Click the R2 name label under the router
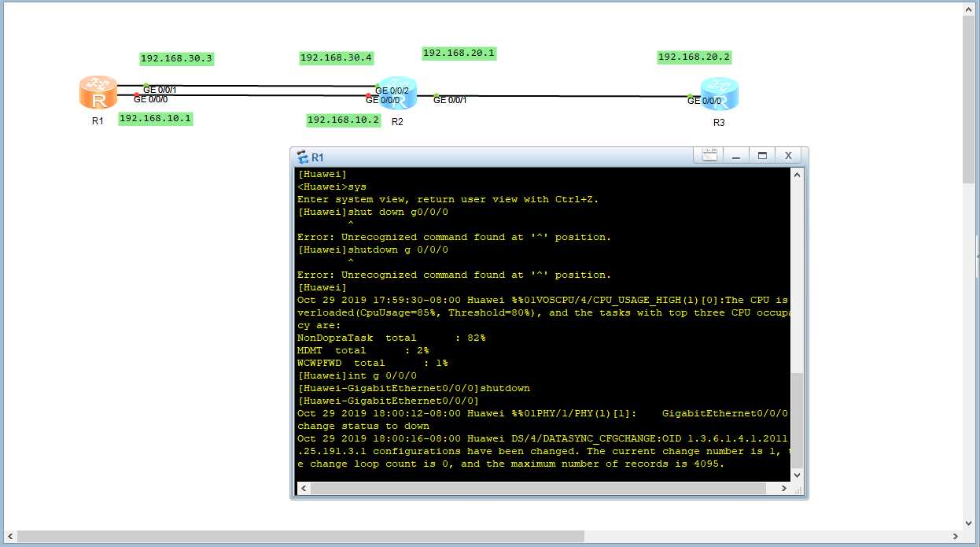This screenshot has width=980, height=547. pos(397,121)
